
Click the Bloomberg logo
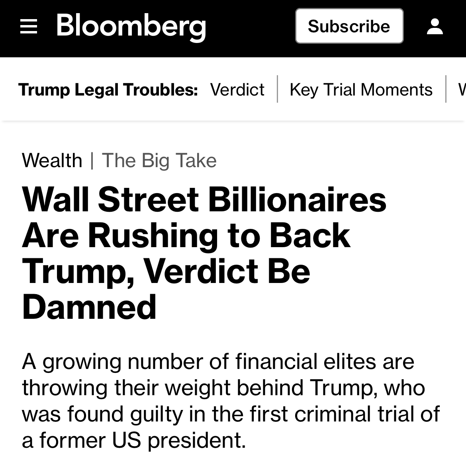tap(131, 27)
